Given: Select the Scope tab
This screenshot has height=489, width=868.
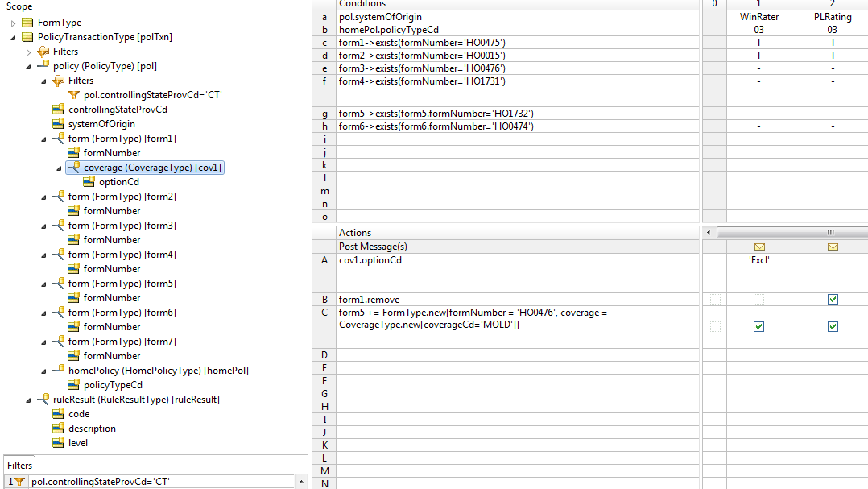Looking at the screenshot, I should coord(19,6).
